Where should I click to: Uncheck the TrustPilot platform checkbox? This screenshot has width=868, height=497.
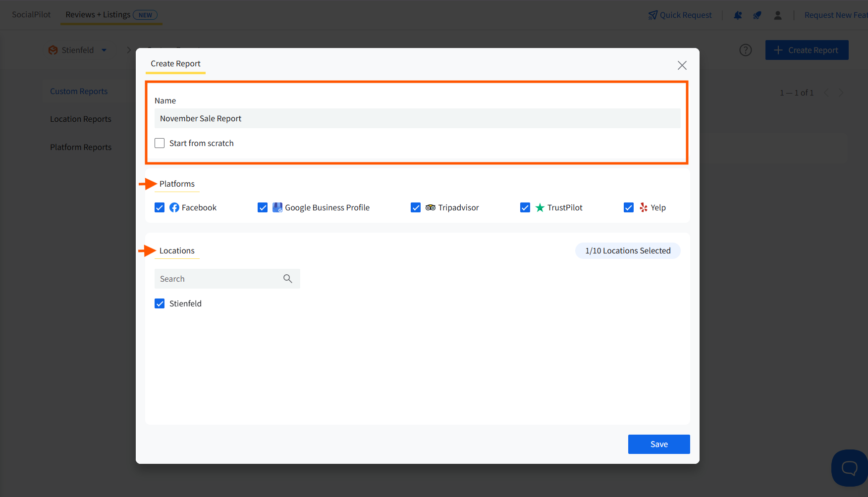click(525, 207)
